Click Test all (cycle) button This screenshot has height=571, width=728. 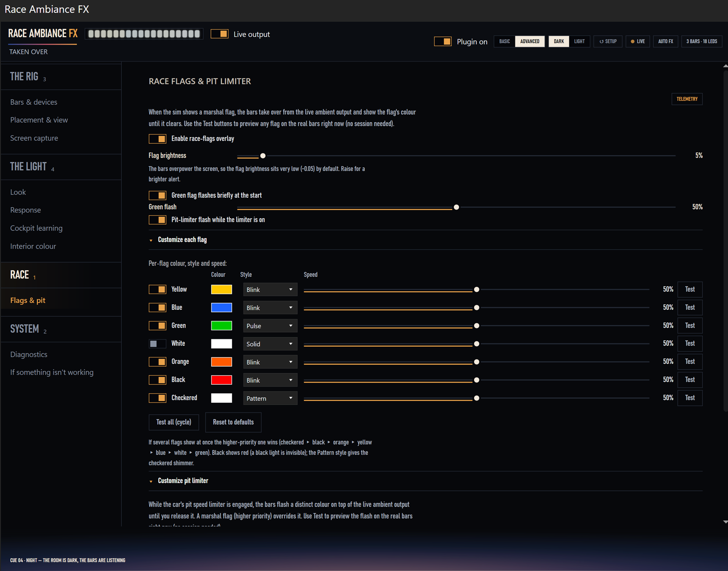[x=174, y=422]
